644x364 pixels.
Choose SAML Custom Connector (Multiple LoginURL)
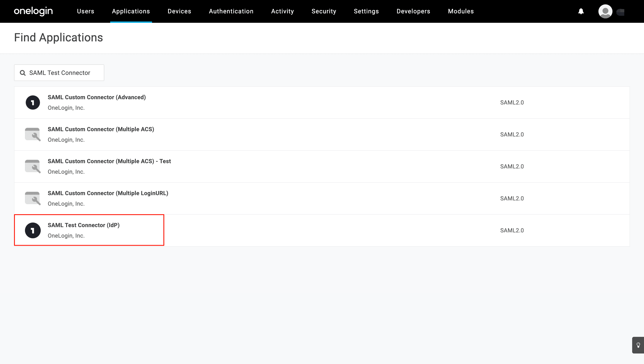tap(108, 193)
